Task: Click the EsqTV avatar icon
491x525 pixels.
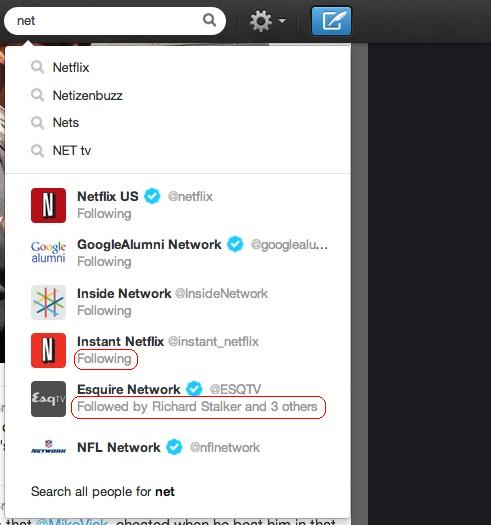Action: click(x=48, y=399)
